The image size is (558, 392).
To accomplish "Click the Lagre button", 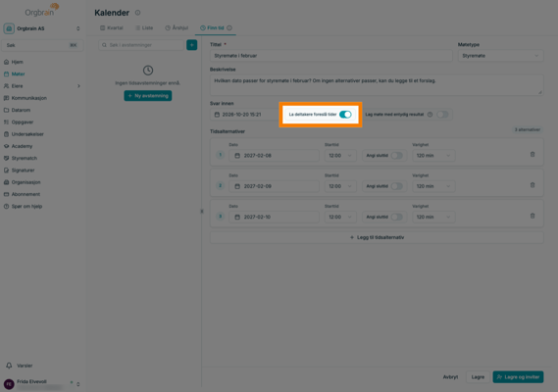I will (x=478, y=377).
